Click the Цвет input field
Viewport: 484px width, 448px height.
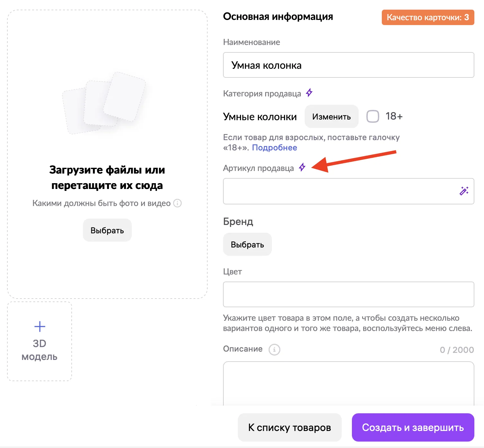[348, 294]
